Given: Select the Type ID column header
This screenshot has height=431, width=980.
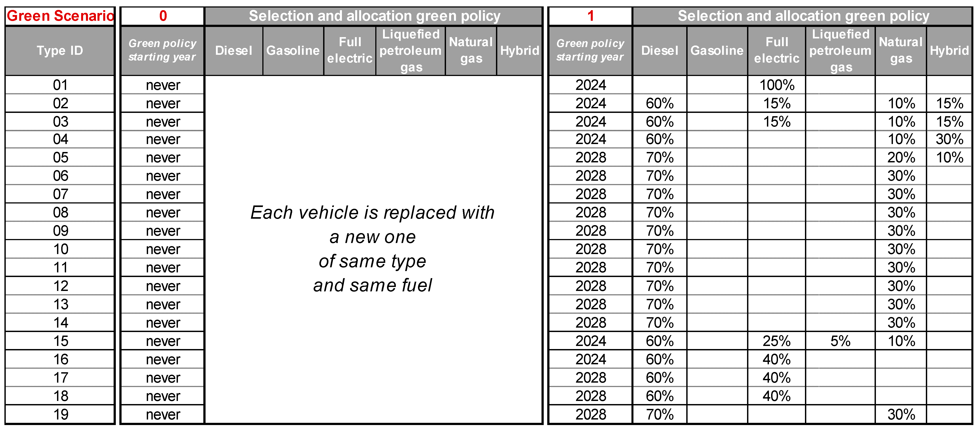Looking at the screenshot, I should (60, 51).
